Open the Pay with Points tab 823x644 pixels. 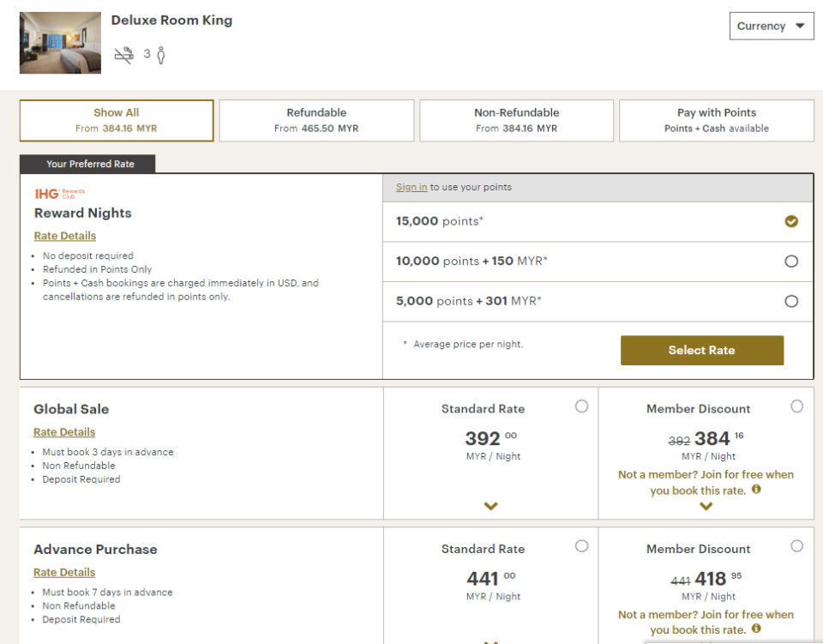716,120
